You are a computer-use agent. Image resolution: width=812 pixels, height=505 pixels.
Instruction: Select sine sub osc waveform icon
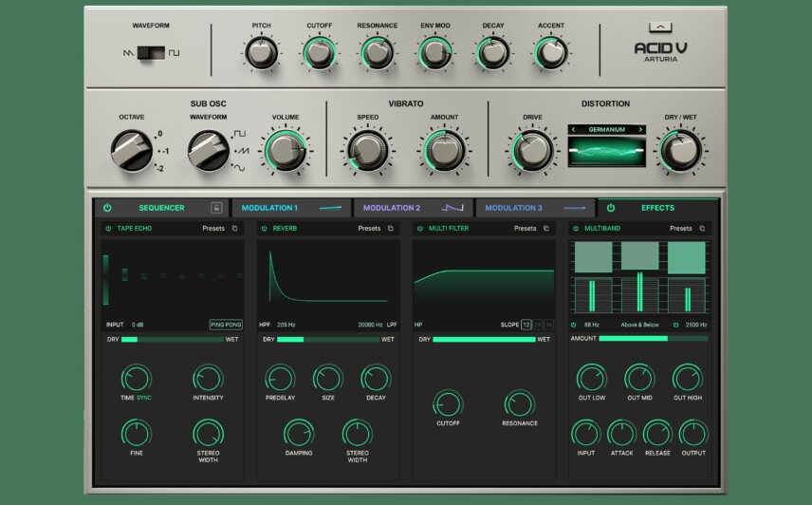[239, 167]
